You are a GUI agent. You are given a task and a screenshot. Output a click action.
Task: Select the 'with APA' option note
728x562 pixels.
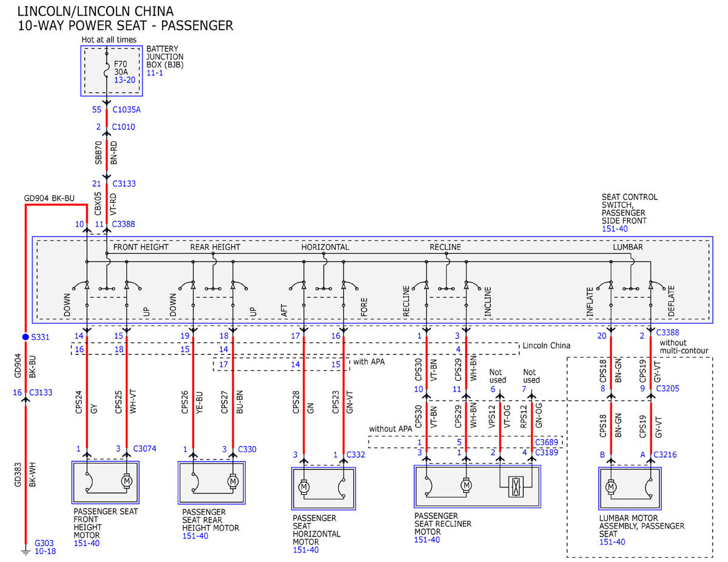(370, 363)
